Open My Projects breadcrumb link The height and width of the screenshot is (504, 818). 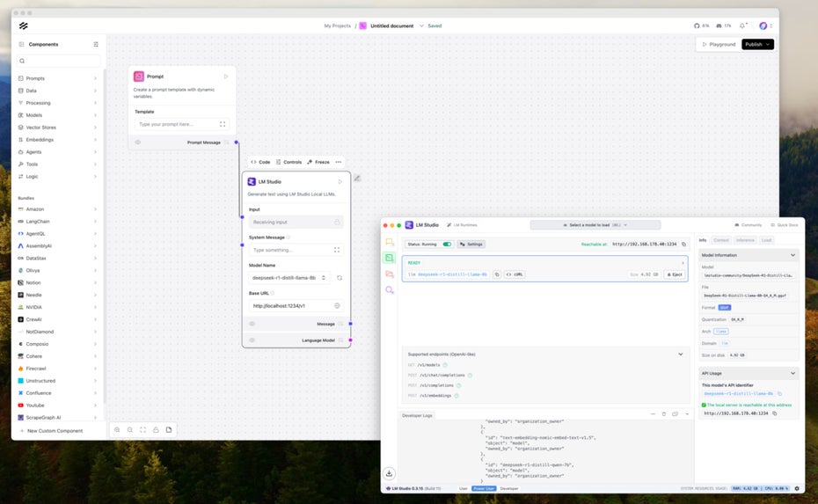337,26
